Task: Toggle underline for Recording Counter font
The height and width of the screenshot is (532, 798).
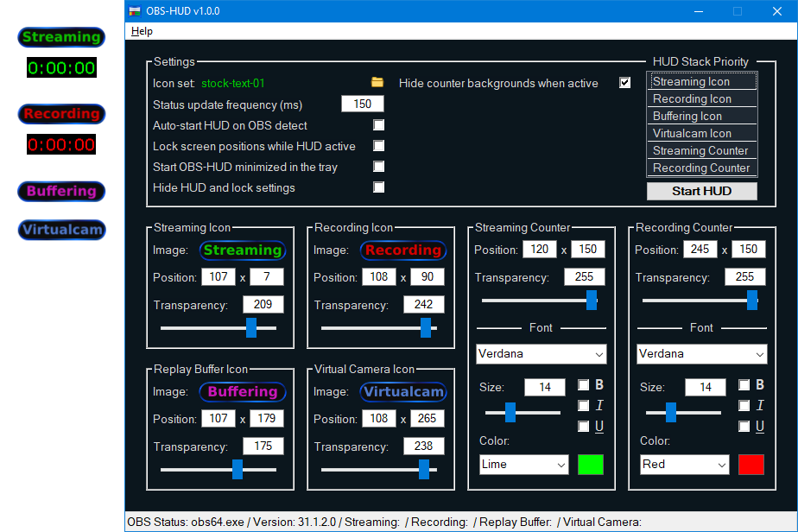Action: [x=744, y=426]
